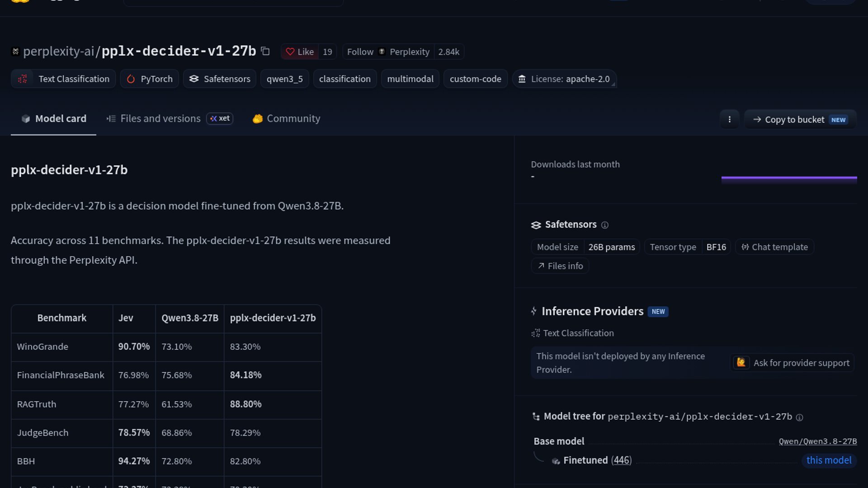The image size is (868, 488).
Task: Click the Model size 26B params badge
Action: pos(585,247)
